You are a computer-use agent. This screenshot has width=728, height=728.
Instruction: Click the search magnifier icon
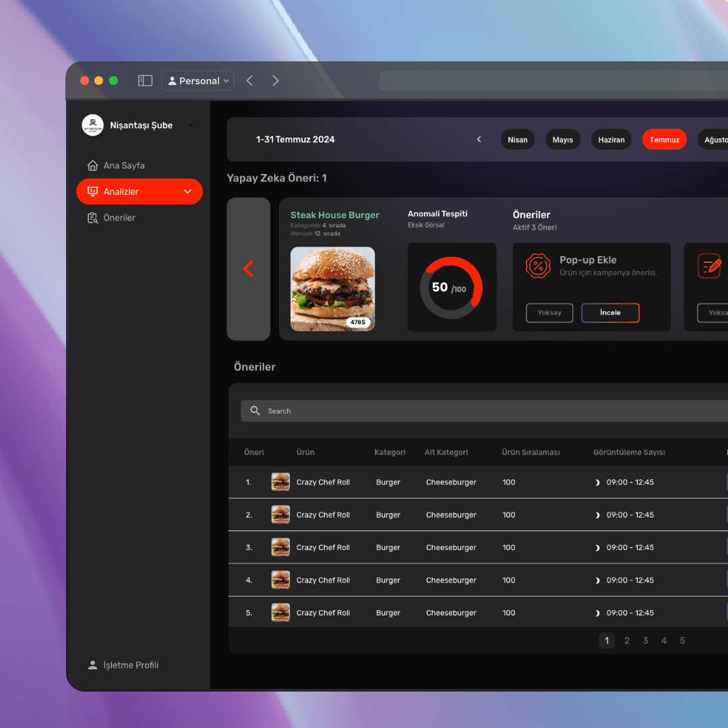[x=255, y=411]
